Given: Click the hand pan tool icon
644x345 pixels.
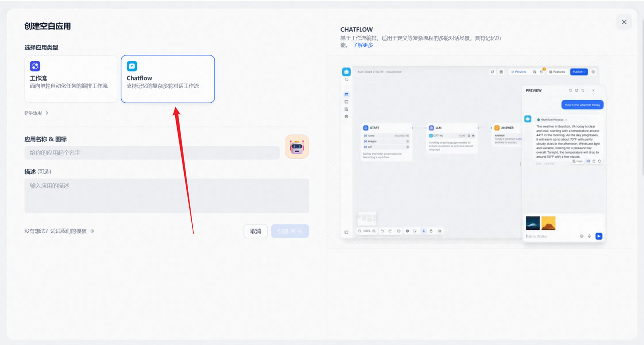Looking at the screenshot, I should (x=431, y=231).
